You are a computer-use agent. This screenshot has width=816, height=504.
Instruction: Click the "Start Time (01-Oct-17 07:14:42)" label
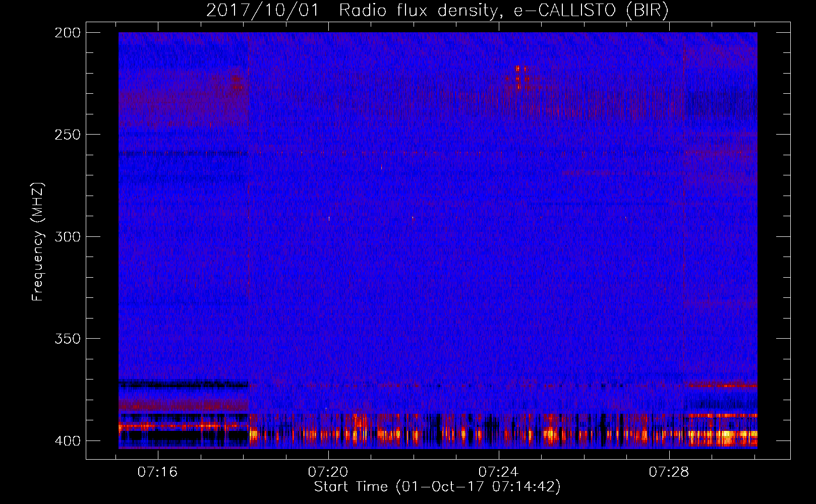(x=437, y=487)
